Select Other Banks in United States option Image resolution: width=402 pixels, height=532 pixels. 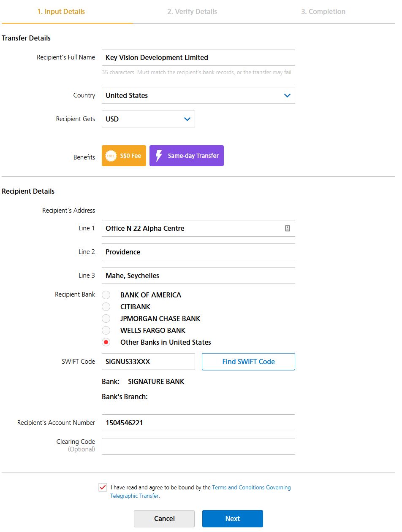coord(106,342)
